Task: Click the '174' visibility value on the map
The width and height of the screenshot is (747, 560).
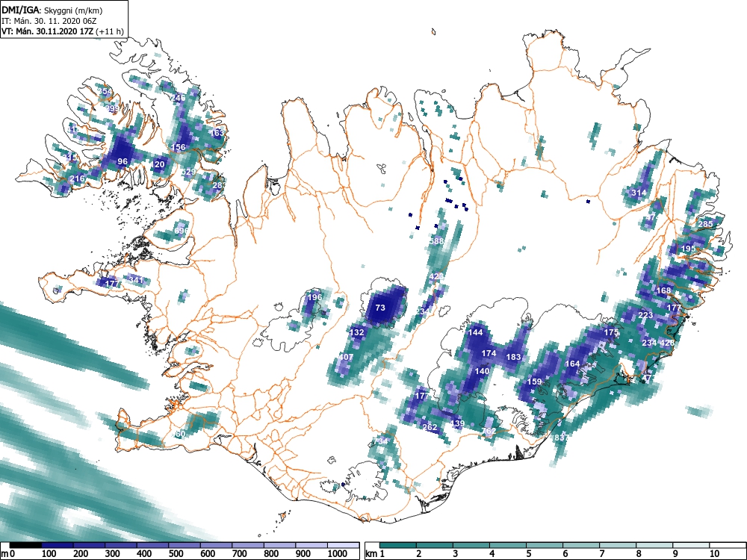Action: click(489, 353)
